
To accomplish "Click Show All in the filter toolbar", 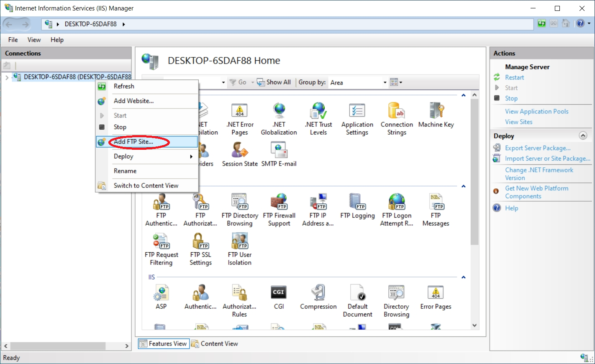I will click(274, 82).
